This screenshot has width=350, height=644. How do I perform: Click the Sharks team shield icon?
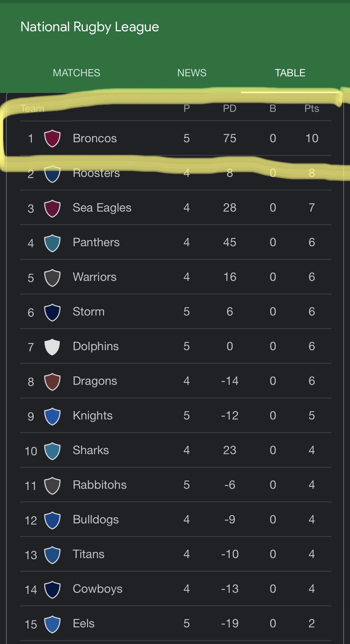pyautogui.click(x=52, y=451)
